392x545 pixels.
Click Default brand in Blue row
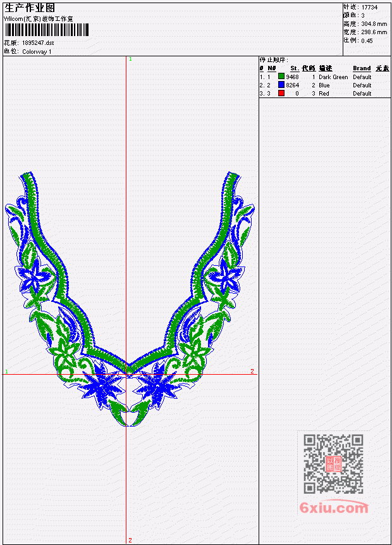click(x=362, y=85)
